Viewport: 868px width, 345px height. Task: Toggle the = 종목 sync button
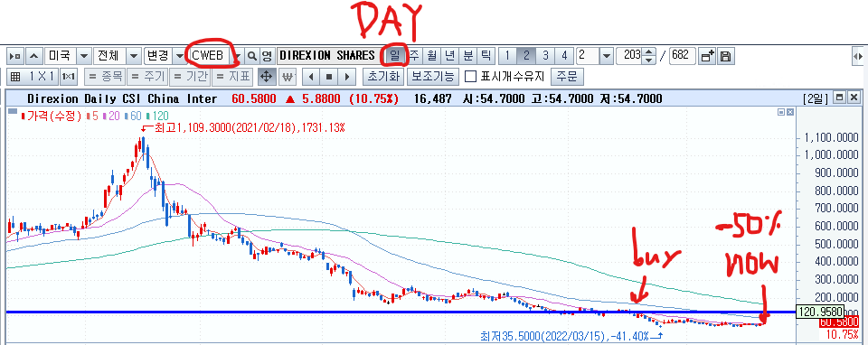(x=104, y=76)
